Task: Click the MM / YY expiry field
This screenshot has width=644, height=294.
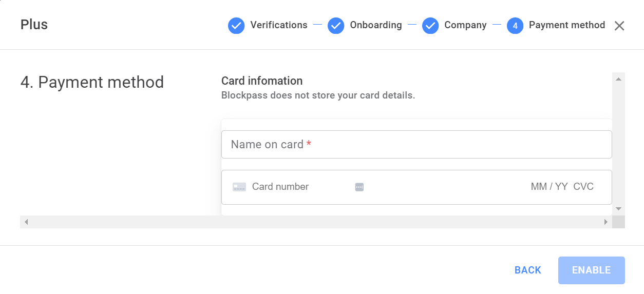Action: click(549, 187)
